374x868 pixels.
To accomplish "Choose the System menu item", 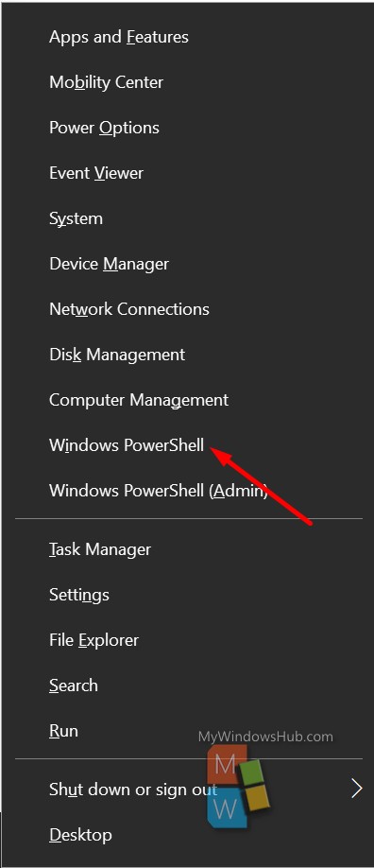I will tap(188, 218).
